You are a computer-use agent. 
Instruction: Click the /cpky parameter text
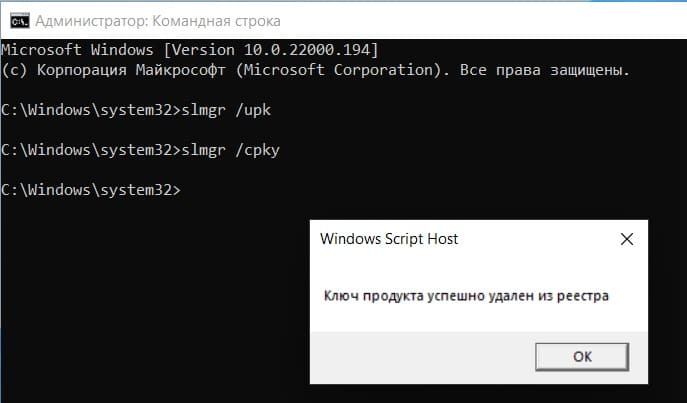click(257, 150)
